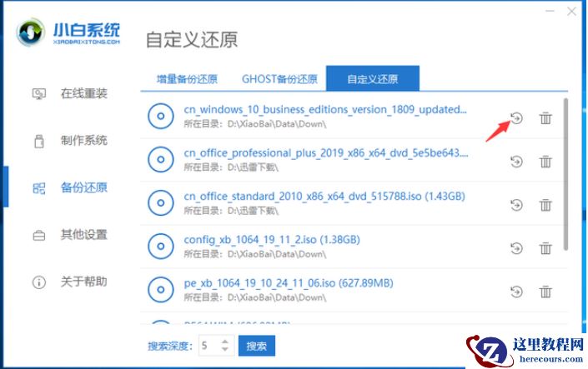Click the 在线重装 monitor icon

[x=39, y=93]
